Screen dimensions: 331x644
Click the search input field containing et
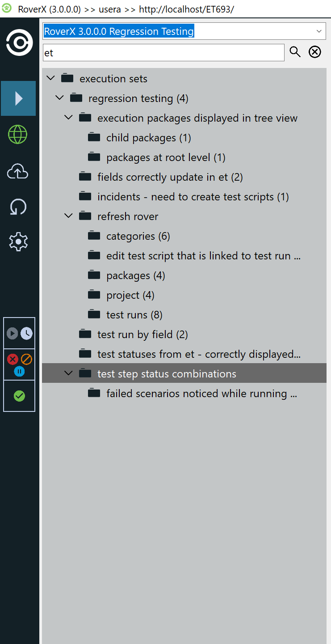[x=163, y=53]
